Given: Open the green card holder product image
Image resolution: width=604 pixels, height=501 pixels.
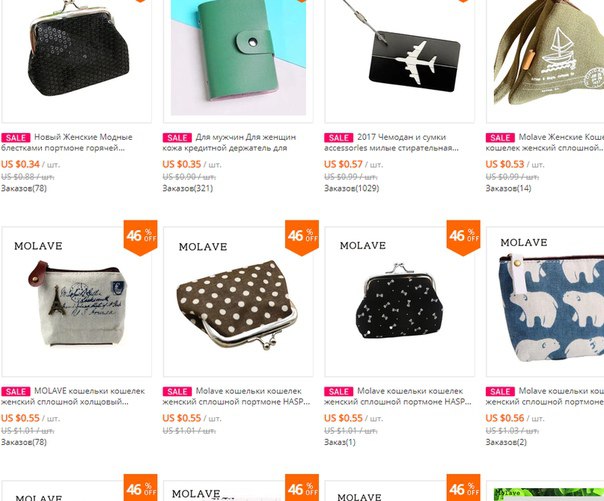Looking at the screenshot, I should click(x=238, y=57).
